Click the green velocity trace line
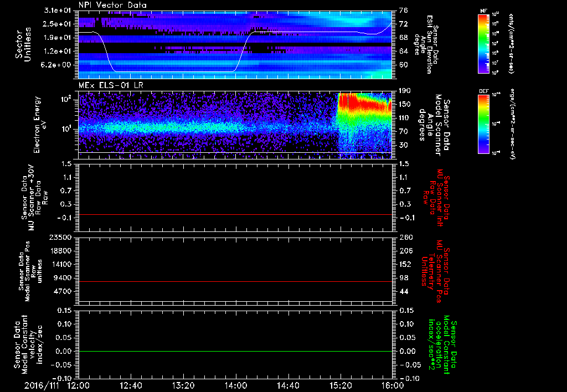Image resolution: width=567 pixels, height=392 pixels. pos(235,351)
